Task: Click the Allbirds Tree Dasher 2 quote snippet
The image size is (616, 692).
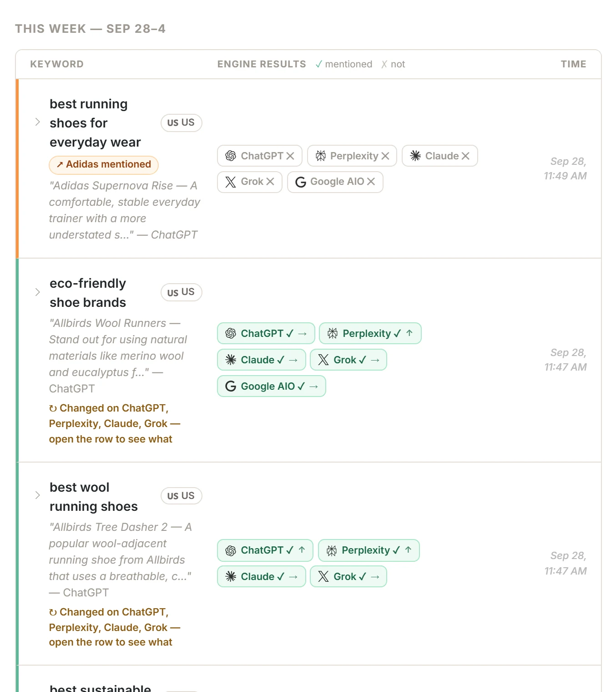Action: [121, 560]
